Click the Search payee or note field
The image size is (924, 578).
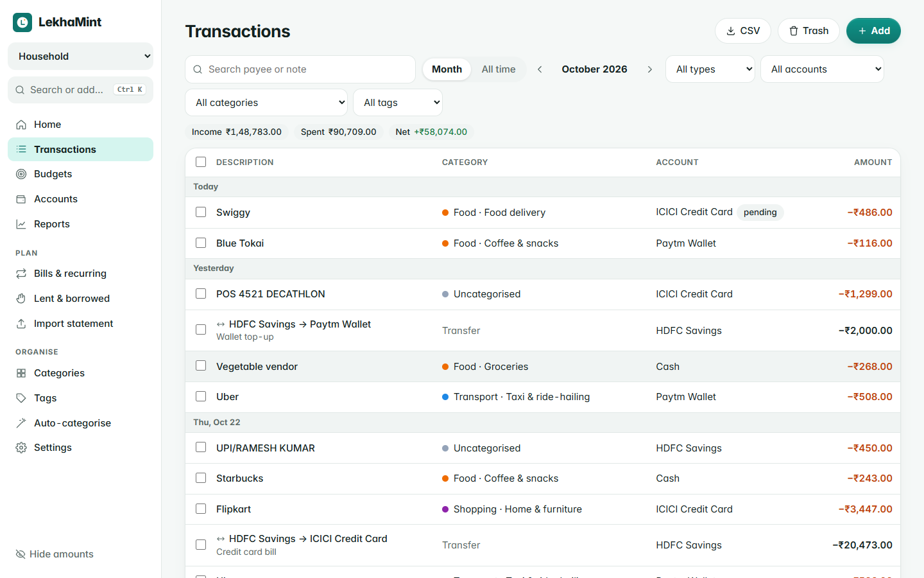[300, 69]
